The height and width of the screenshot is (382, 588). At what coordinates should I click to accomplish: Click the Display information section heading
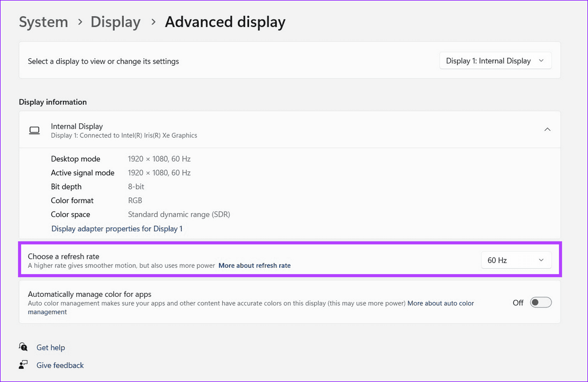pyautogui.click(x=52, y=102)
